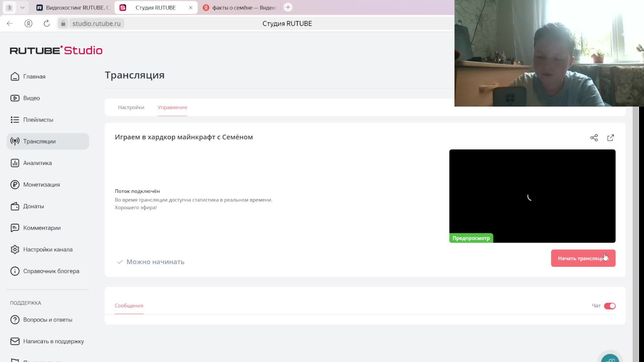644x362 pixels.
Task: Open the Донаты wallet icon
Action: [15, 206]
